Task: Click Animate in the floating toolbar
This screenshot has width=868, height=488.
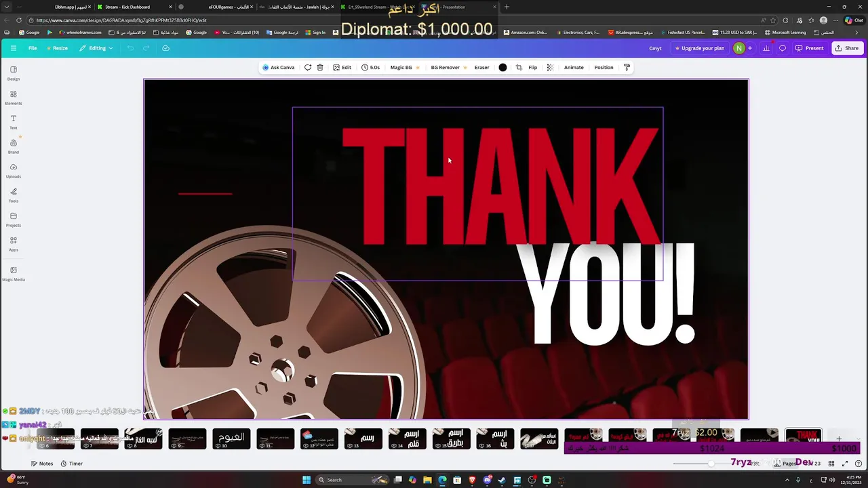Action: 574,67
